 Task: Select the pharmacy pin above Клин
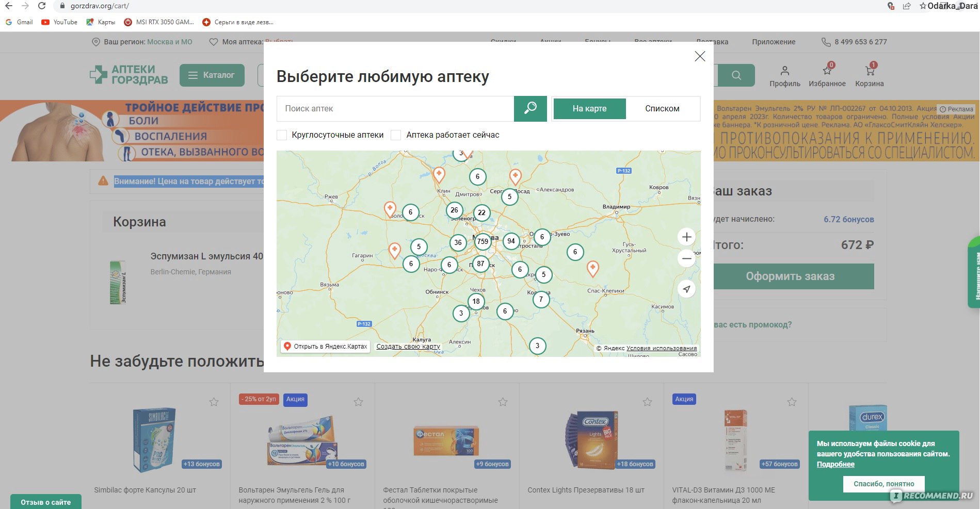click(439, 175)
